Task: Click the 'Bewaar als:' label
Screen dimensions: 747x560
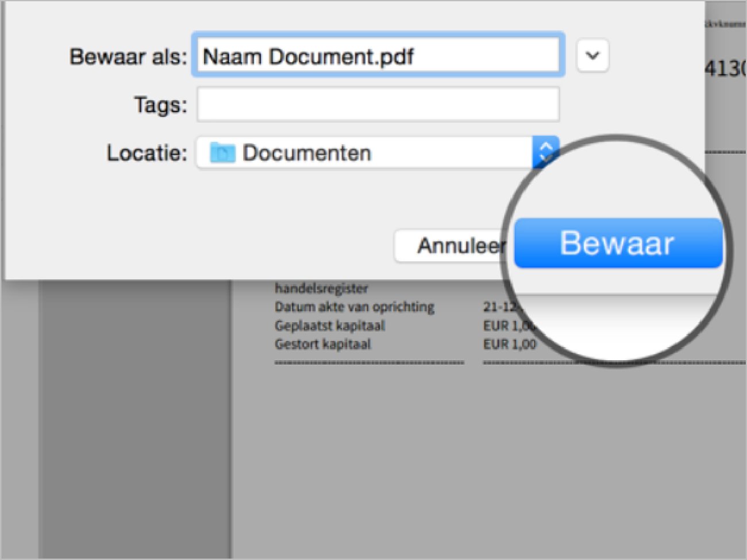Action: (x=128, y=57)
